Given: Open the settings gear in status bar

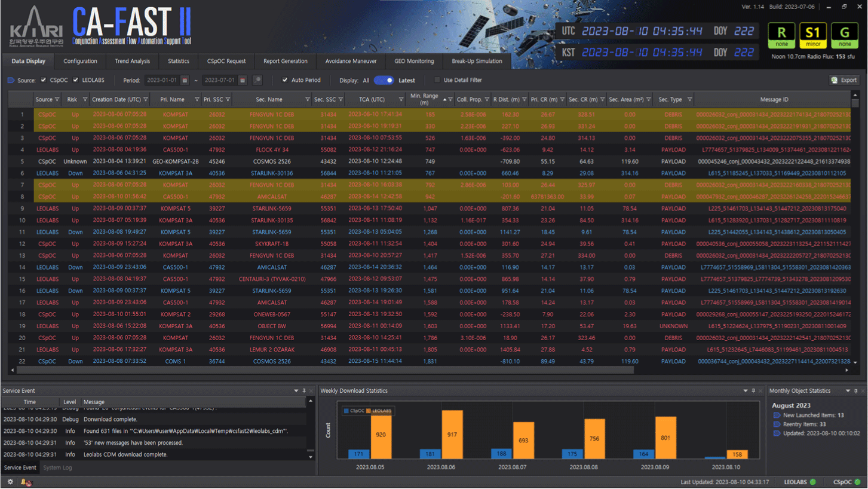Looking at the screenshot, I should tap(10, 482).
